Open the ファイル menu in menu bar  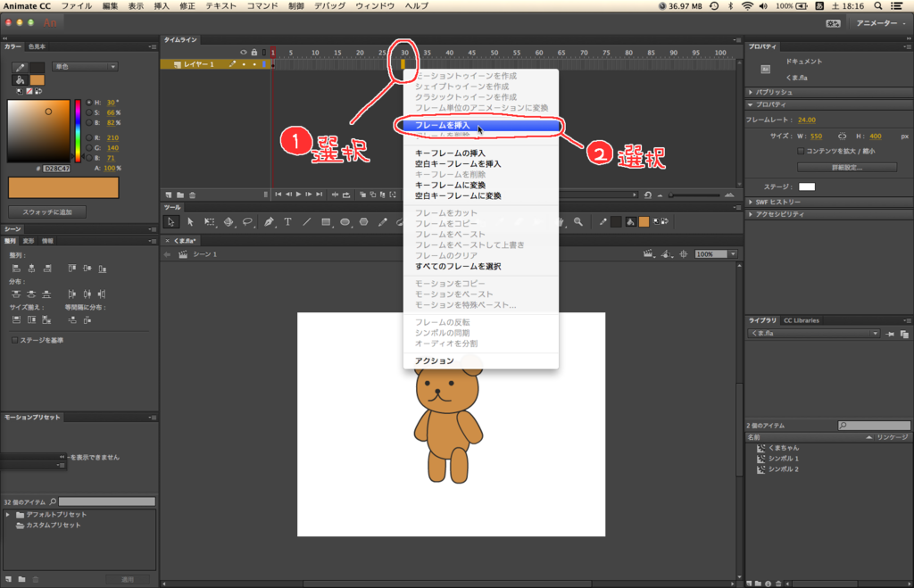(77, 6)
